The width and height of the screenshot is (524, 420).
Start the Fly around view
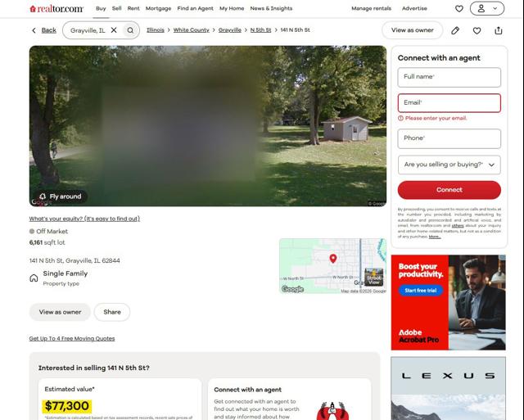pos(61,196)
